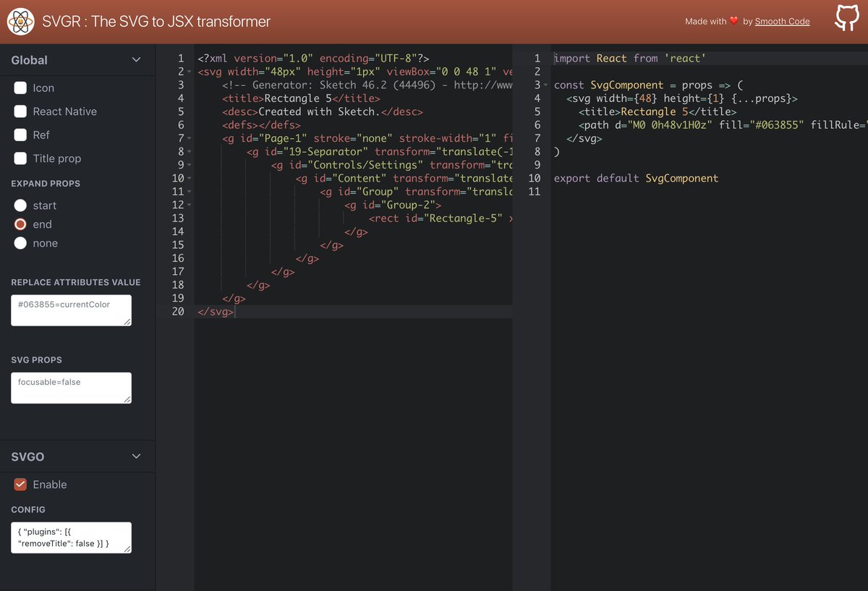Fold JSX output line 3 const declaration
868x591 pixels.
[546, 85]
